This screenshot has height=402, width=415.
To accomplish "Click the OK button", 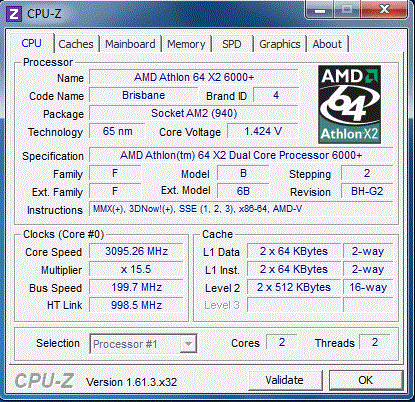I will (366, 380).
